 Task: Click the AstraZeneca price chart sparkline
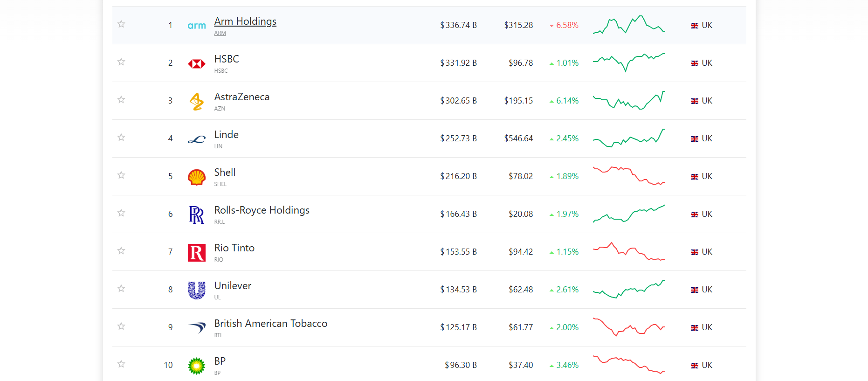(629, 100)
